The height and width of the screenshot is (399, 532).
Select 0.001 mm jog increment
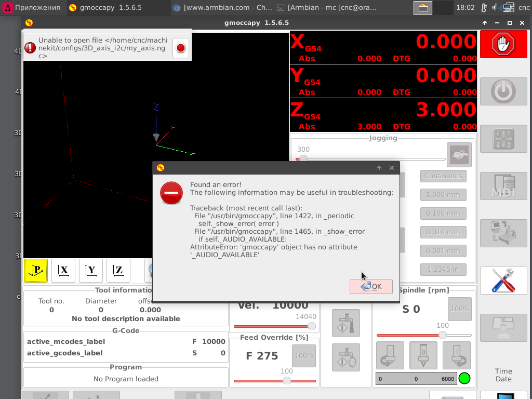443,251
